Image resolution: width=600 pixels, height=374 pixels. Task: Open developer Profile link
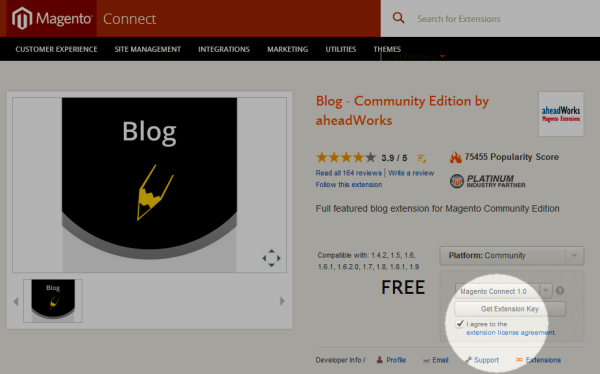point(396,360)
